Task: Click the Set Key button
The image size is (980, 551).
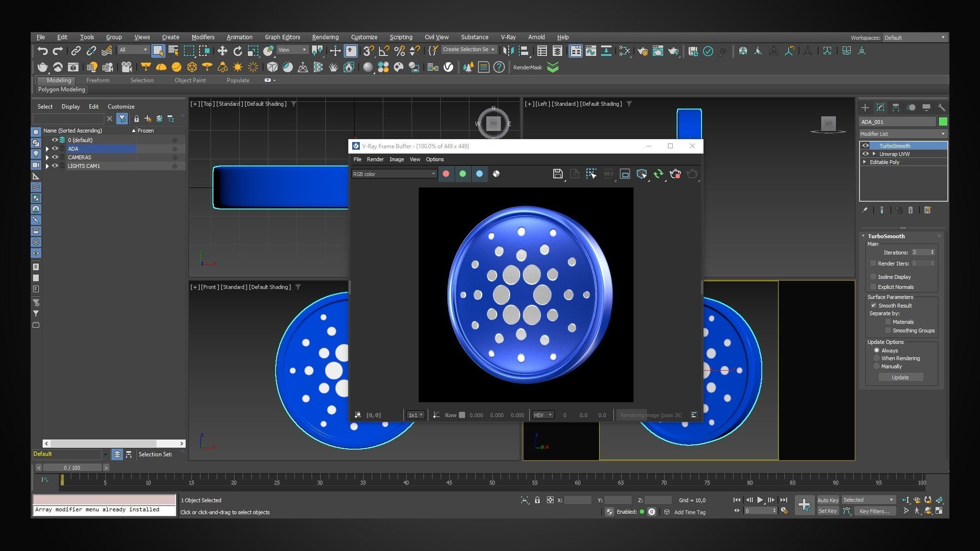Action: 827,511
